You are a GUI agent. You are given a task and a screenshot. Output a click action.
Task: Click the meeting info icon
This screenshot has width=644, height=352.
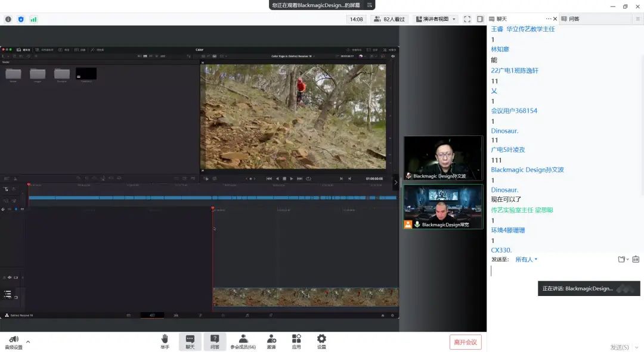pos(8,19)
